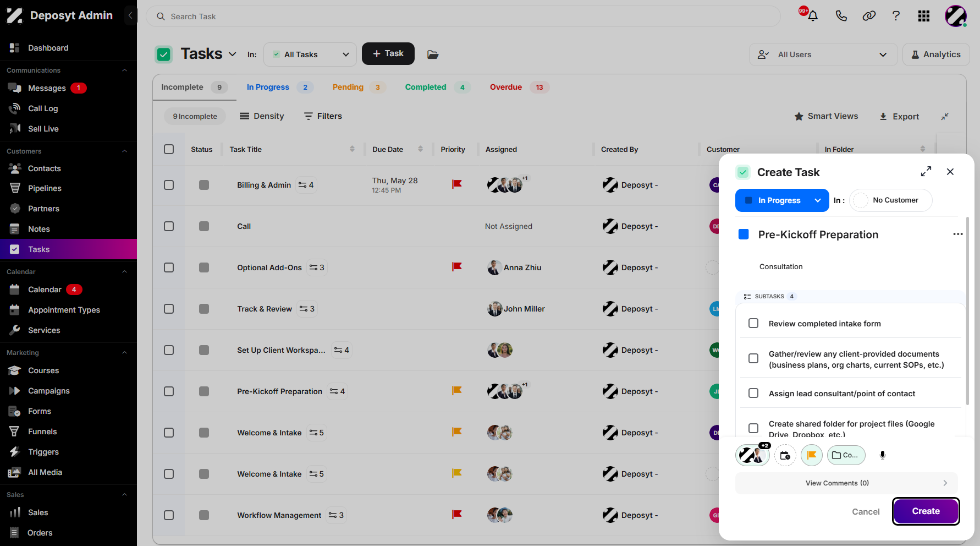This screenshot has height=546, width=980.
Task: Select the Billing & Admin row checkbox
Action: coord(169,185)
